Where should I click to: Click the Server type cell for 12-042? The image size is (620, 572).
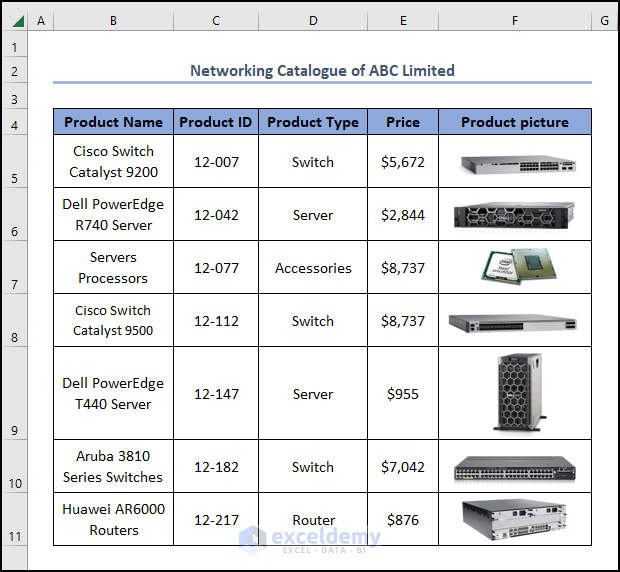(x=313, y=214)
